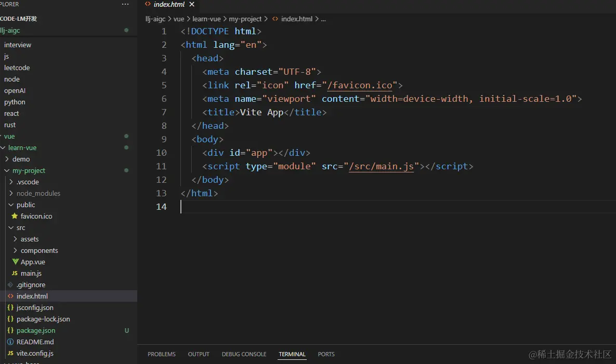Click the favicon.ico star icon

(15, 216)
